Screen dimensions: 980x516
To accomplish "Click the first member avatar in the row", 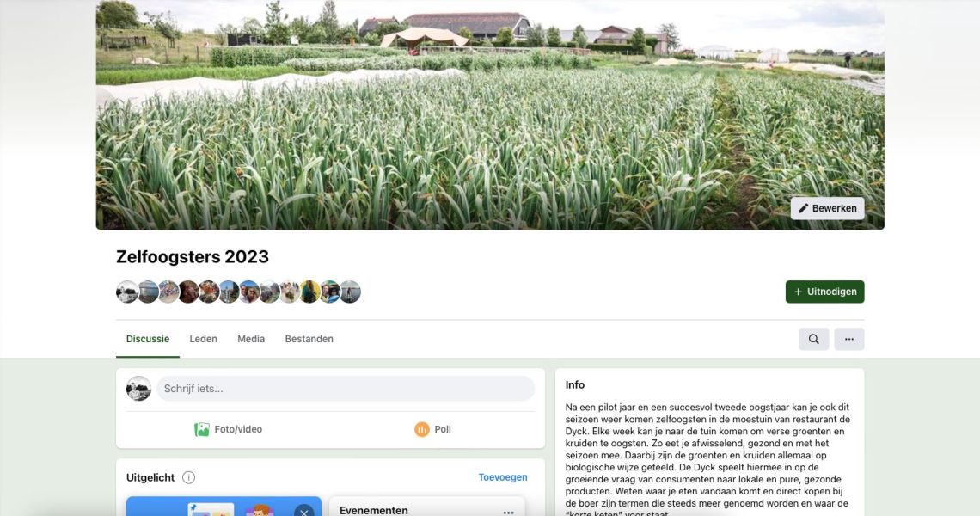I will tap(127, 292).
